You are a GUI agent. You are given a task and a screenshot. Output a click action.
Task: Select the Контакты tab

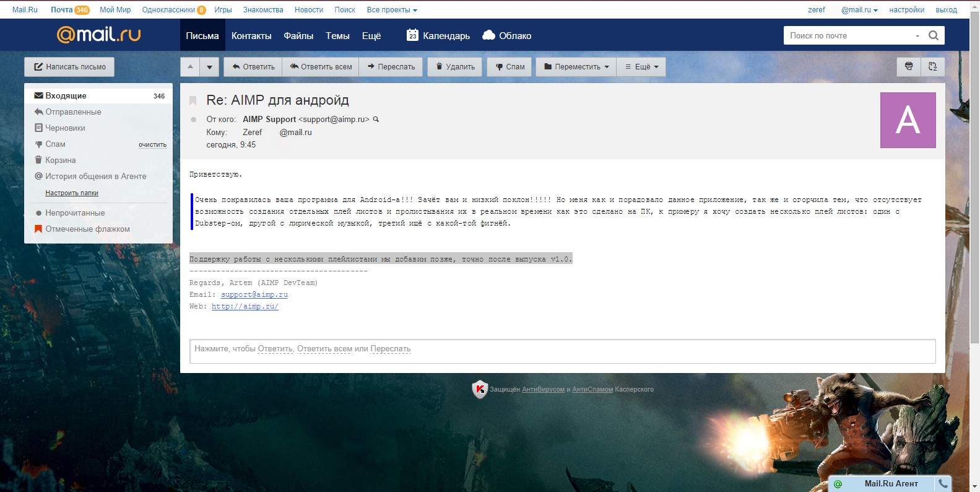(251, 35)
